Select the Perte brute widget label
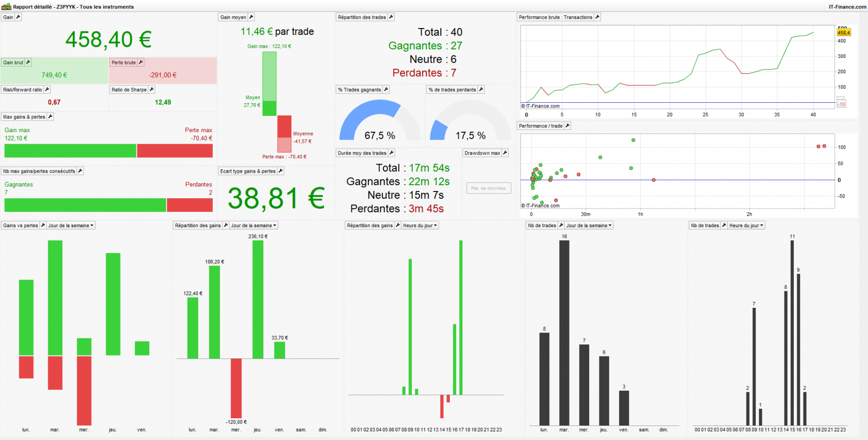 click(123, 62)
